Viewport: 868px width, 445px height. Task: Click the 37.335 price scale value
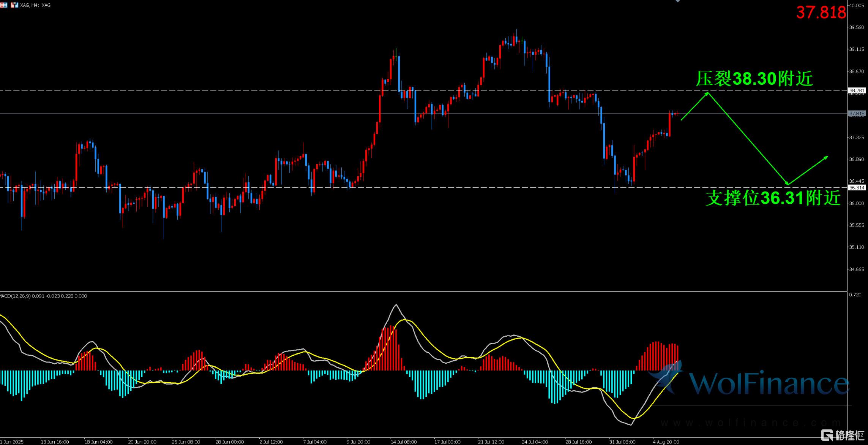(x=857, y=137)
